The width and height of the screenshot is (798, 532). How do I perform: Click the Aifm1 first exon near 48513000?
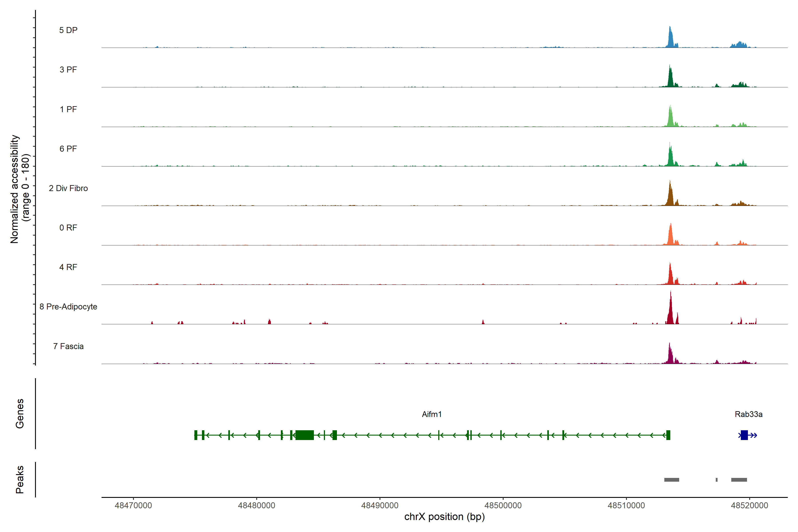[668, 435]
